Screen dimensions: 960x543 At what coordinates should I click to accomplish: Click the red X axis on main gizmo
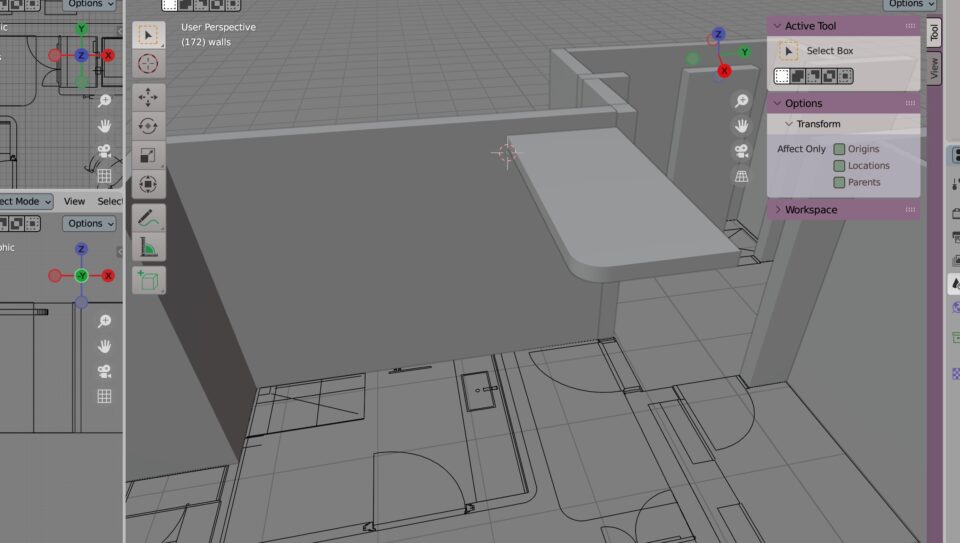point(725,71)
